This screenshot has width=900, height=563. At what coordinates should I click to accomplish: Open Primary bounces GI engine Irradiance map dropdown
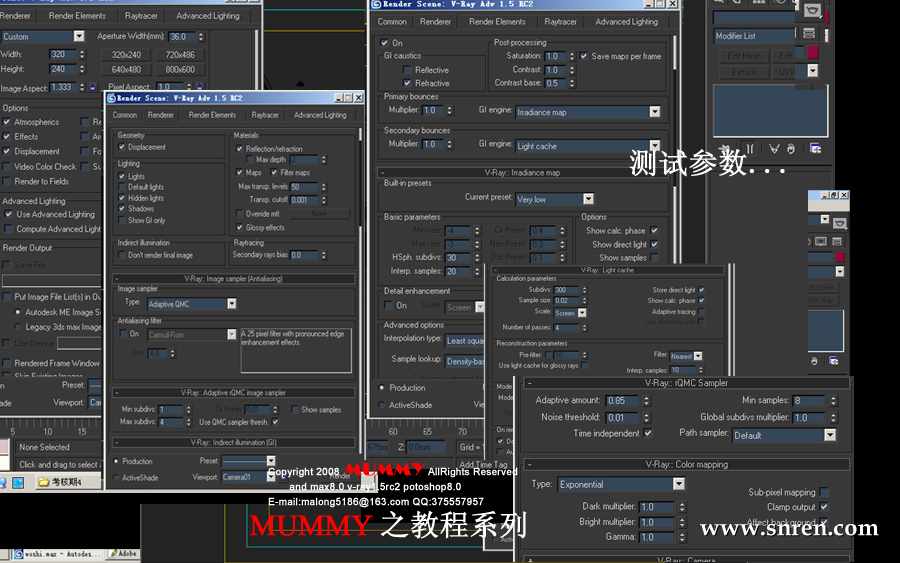(x=588, y=112)
